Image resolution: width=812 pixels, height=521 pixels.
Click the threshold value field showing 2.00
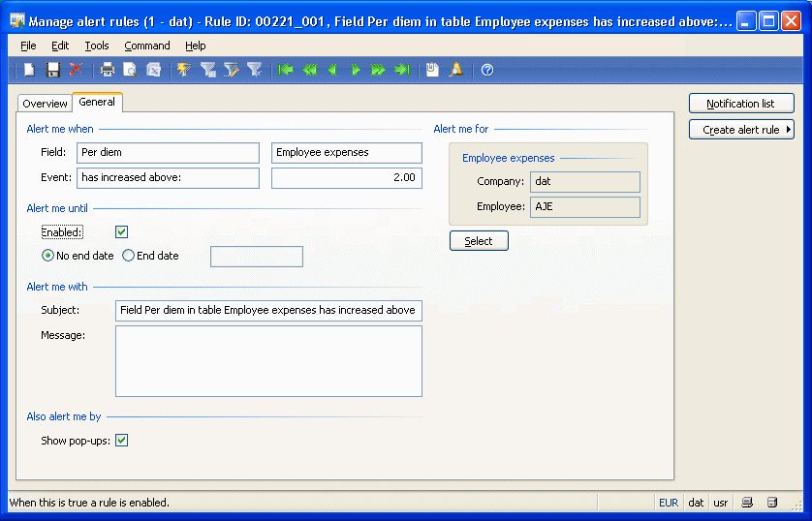tap(347, 177)
